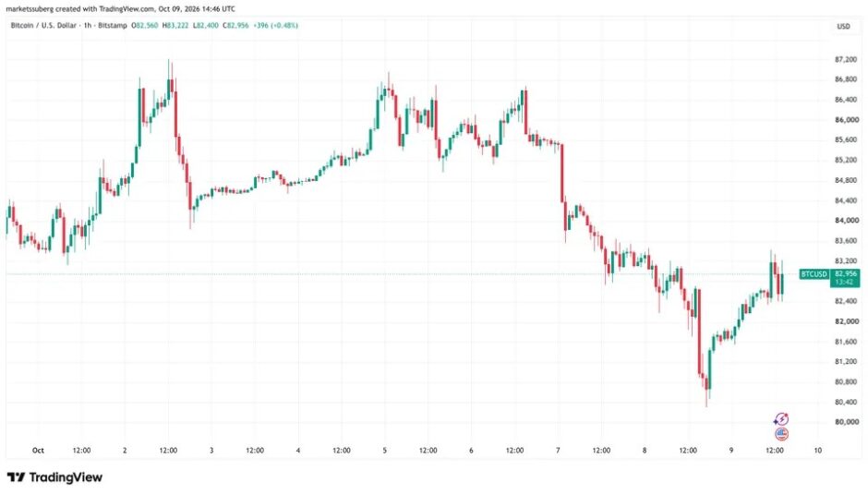
Task: Select the BTCUSD price line label
Action: pos(814,274)
